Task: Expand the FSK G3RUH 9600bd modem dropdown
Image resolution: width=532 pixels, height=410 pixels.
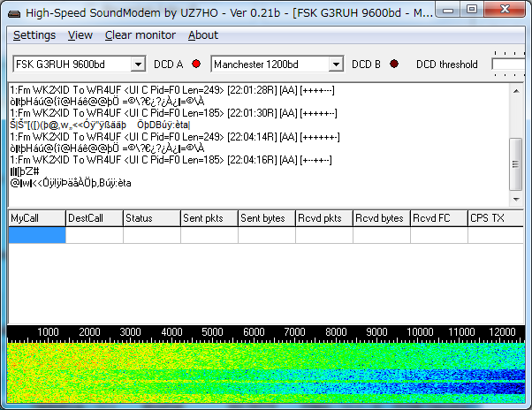Action: click(x=138, y=65)
